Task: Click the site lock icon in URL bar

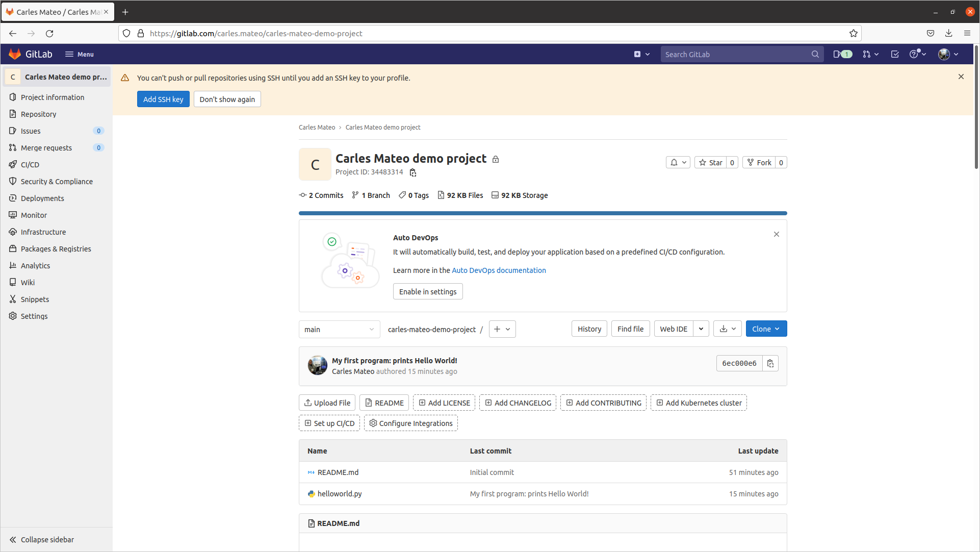Action: [x=141, y=33]
